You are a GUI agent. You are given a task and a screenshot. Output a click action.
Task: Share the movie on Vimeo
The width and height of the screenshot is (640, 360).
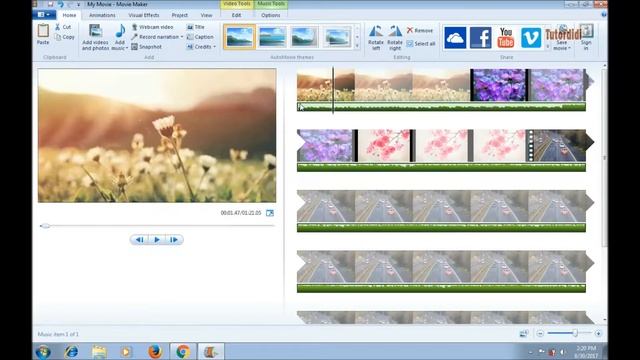coord(531,38)
